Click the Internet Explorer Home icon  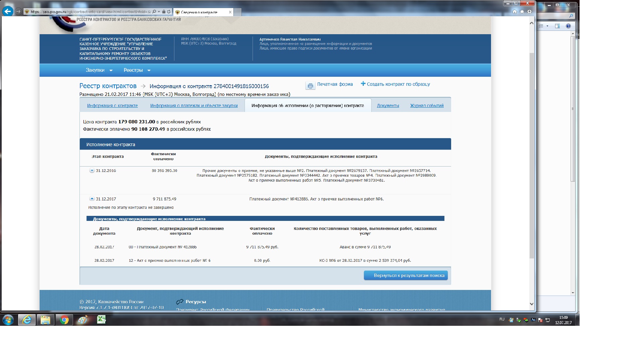(x=515, y=12)
